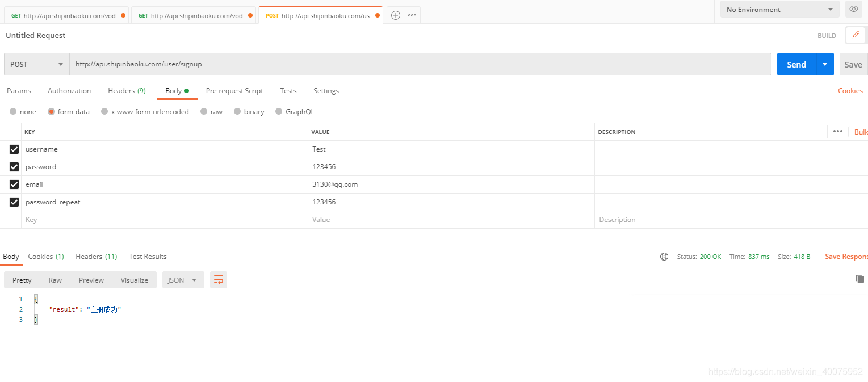Click the 837 ms response time
This screenshot has height=382, width=868.
[759, 257]
